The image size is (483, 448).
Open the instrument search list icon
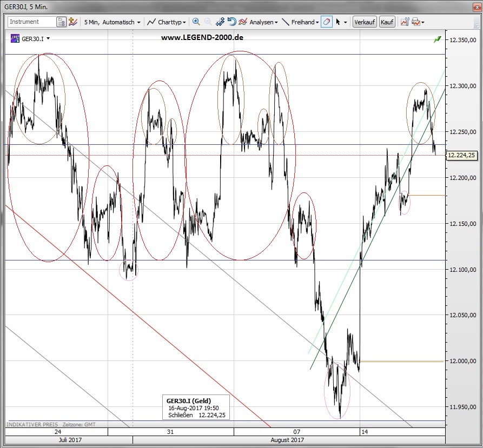(61, 22)
